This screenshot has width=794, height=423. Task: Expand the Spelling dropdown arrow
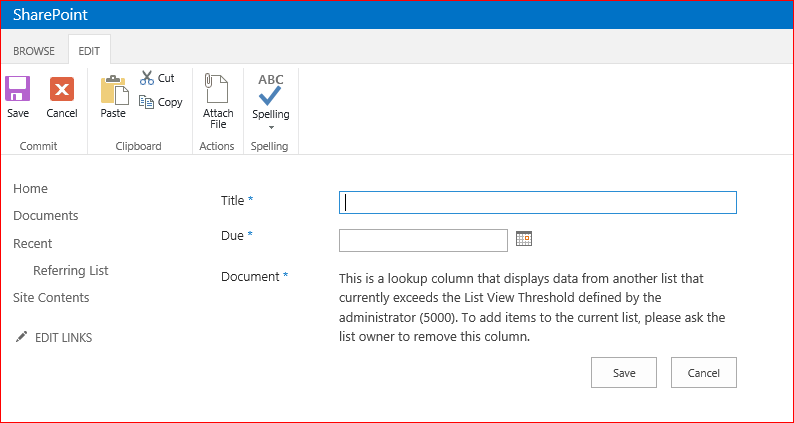270,127
